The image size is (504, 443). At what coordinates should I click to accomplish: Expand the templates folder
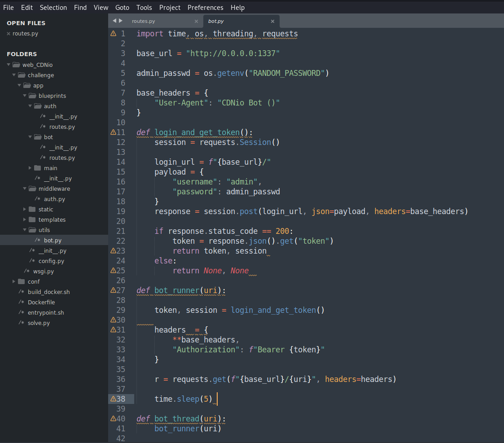pos(25,219)
